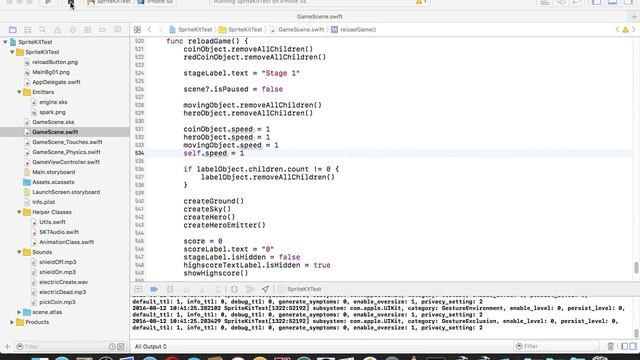
Task: Open Utils.swift helper class
Action: pos(52,222)
